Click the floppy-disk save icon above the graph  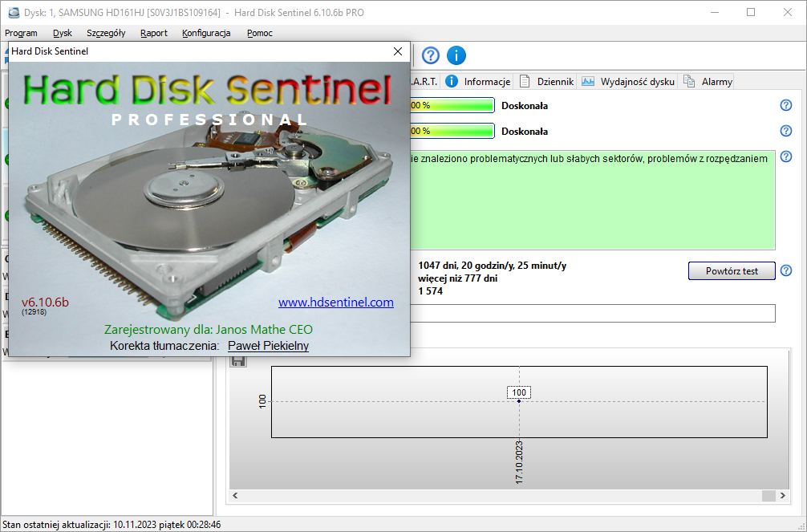[237, 360]
